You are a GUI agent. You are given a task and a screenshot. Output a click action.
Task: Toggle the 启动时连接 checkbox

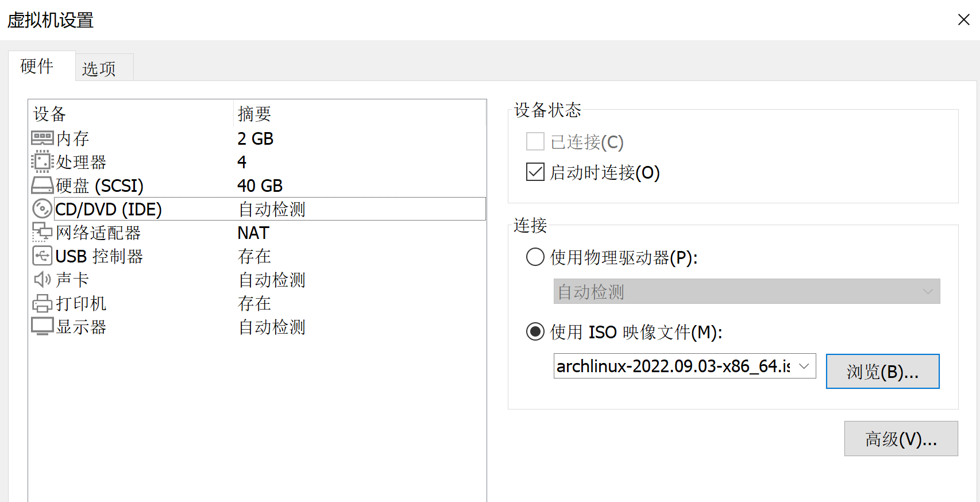click(535, 172)
